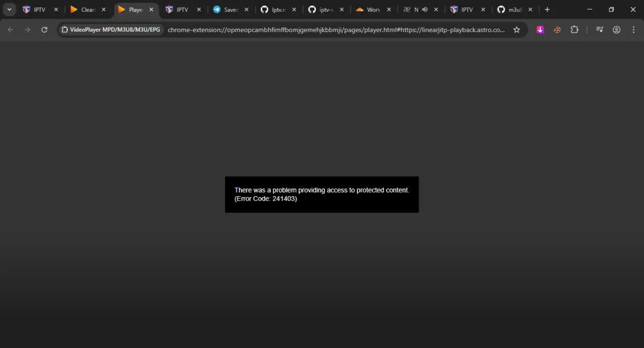Reload the page with the refresh icon
Screen dimensions: 644x348
click(x=44, y=30)
